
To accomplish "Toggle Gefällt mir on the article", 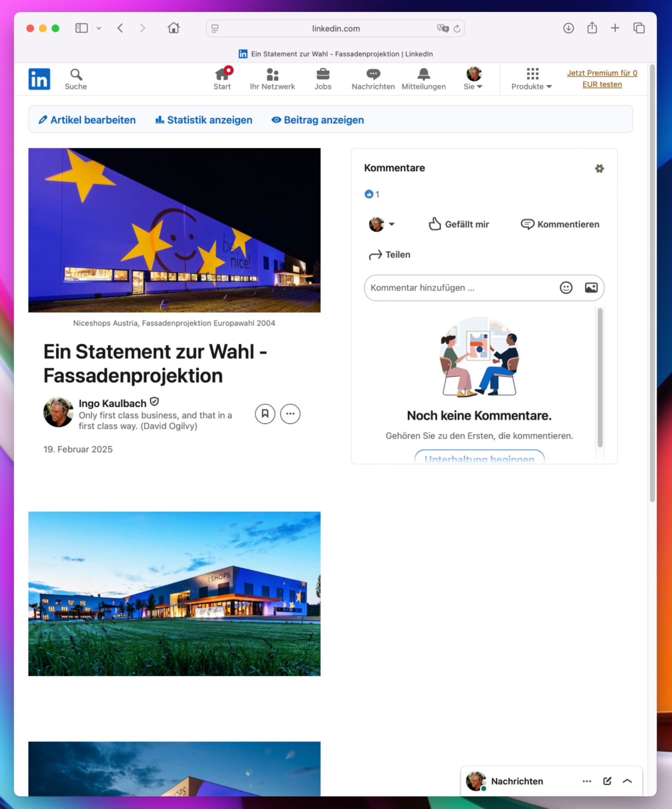I will pyautogui.click(x=459, y=224).
